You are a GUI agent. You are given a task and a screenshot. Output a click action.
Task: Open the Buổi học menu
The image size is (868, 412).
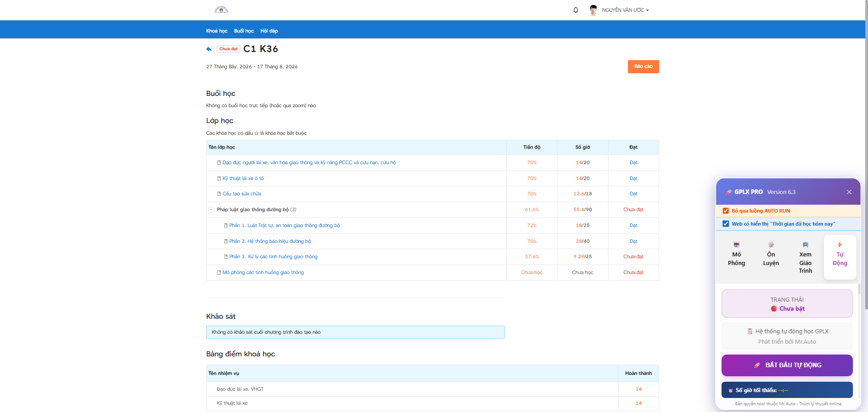point(244,31)
